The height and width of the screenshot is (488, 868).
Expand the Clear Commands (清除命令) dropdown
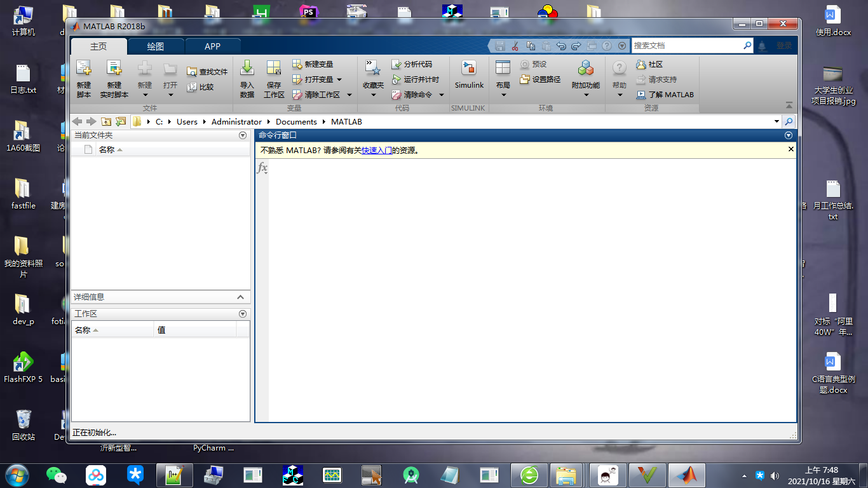click(442, 95)
